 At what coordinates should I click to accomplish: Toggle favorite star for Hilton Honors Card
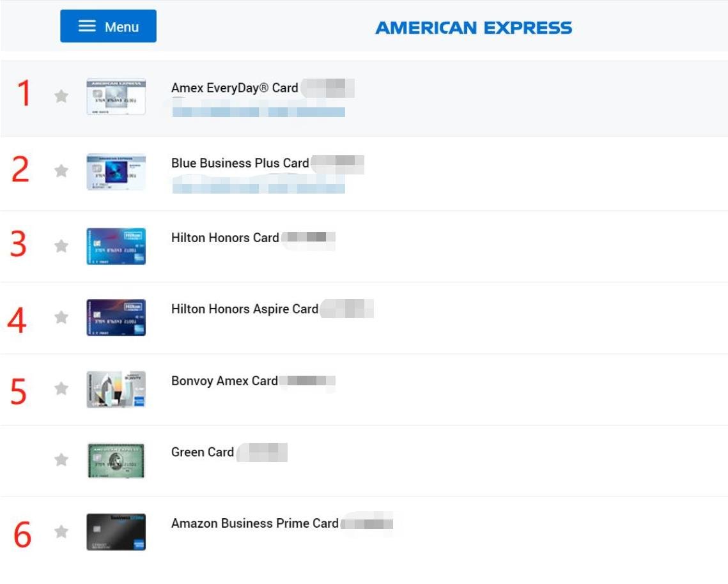point(61,245)
